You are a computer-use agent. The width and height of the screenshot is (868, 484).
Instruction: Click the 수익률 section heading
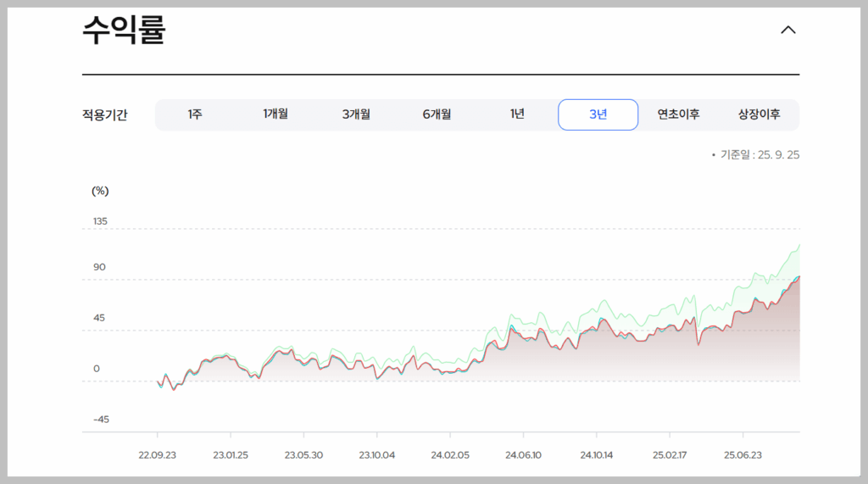[x=124, y=31]
